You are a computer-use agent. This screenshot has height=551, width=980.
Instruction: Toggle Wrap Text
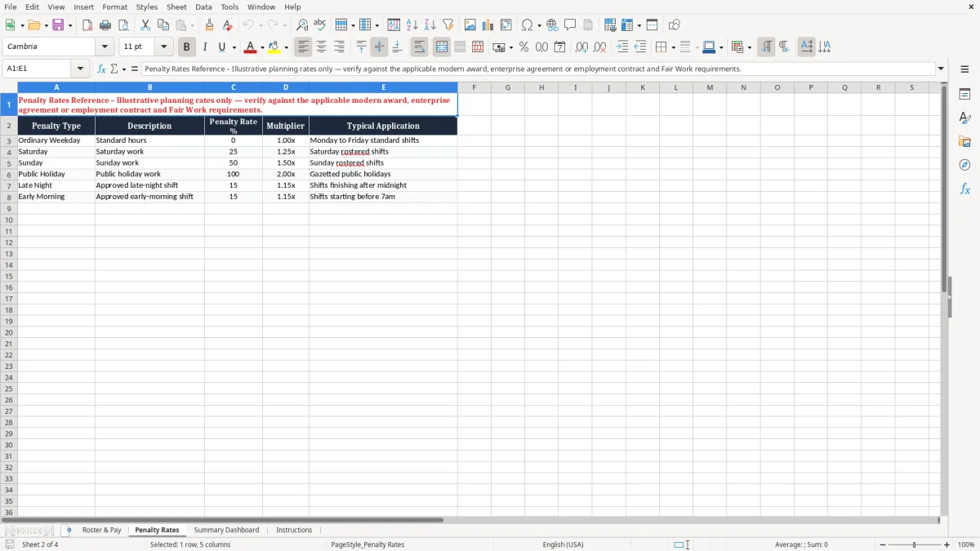[x=420, y=47]
